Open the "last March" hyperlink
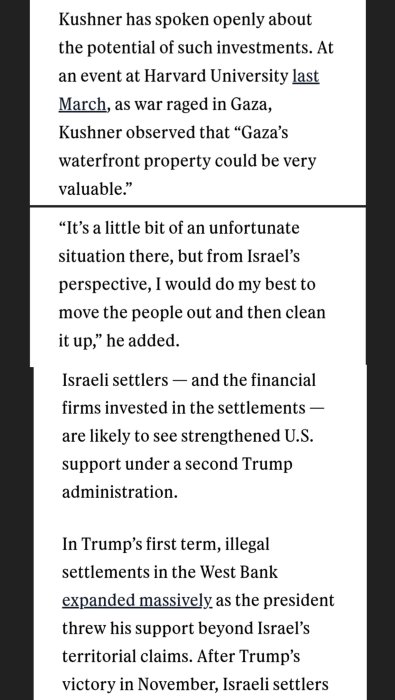The width and height of the screenshot is (395, 700). click(306, 76)
